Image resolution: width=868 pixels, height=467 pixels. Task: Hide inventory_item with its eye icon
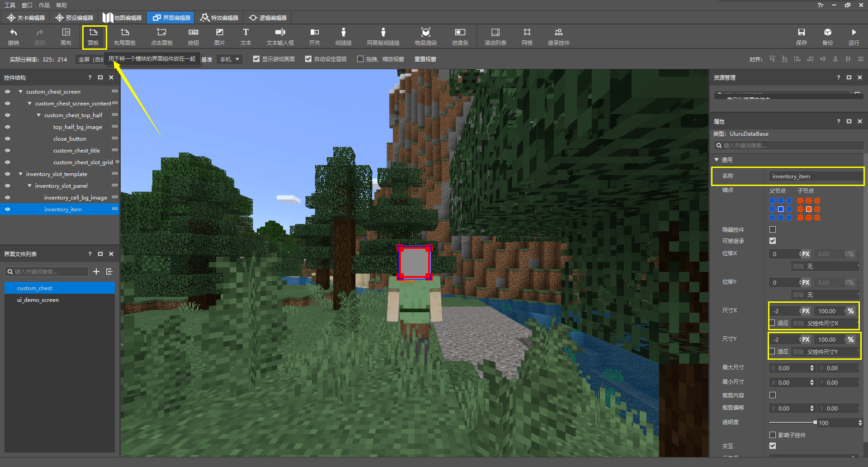7,209
